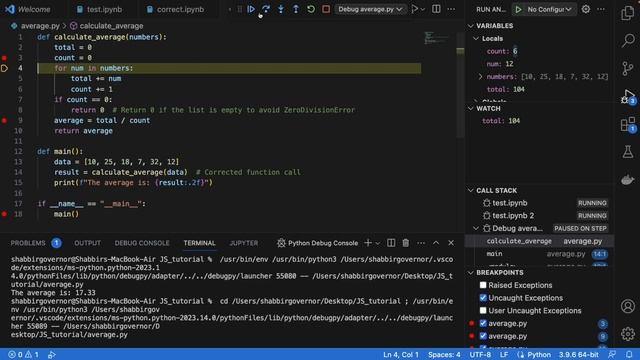Disable Uncaught Exceptions breakpoint

483,298
